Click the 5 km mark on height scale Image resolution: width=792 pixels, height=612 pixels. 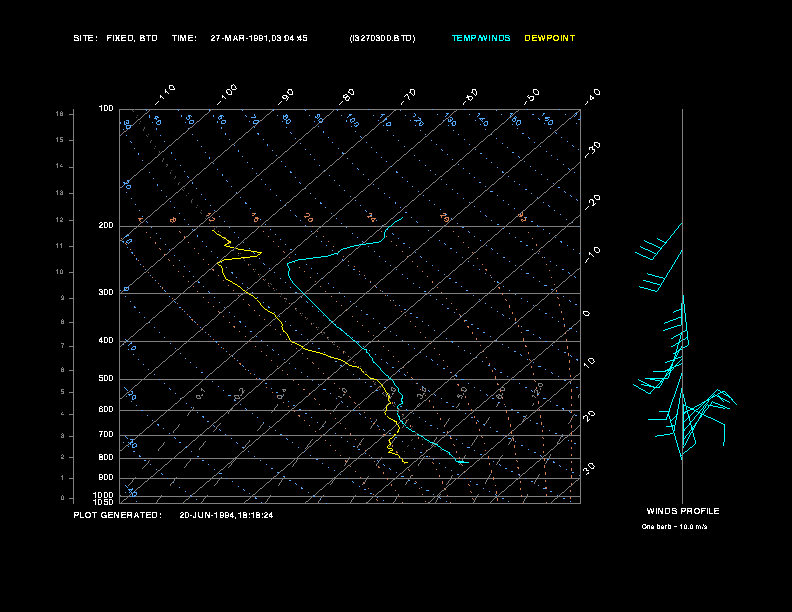[63, 392]
